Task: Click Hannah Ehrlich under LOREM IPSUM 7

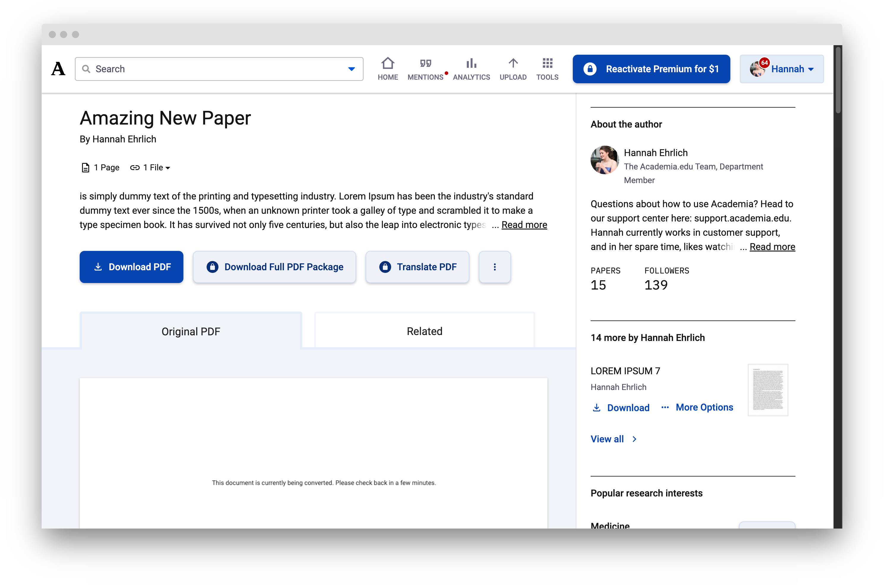Action: (618, 387)
